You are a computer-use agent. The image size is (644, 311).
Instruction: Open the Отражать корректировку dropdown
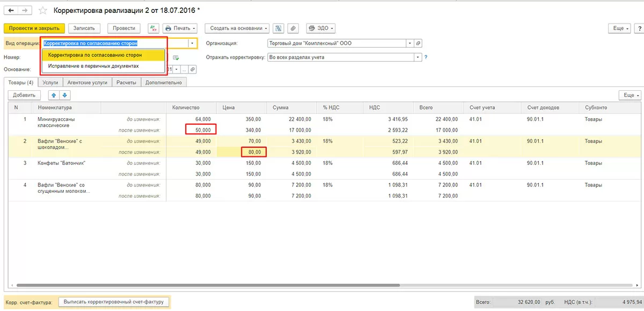417,57
